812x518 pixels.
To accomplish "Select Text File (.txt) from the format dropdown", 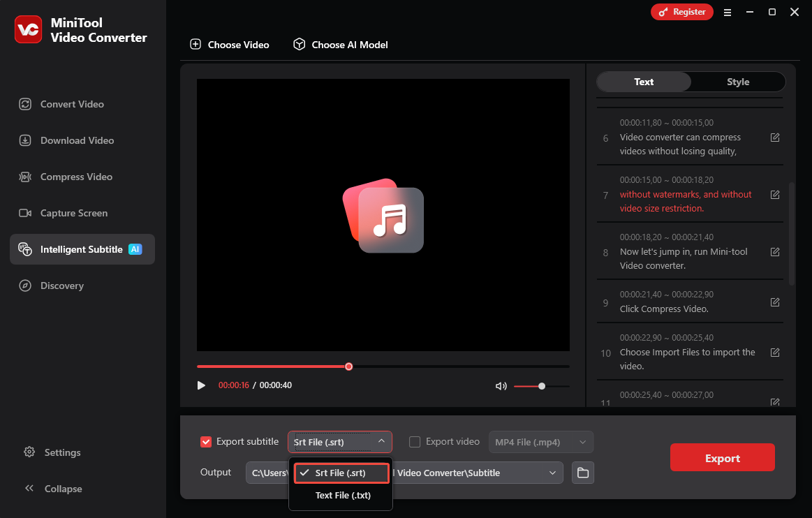I will 342,495.
